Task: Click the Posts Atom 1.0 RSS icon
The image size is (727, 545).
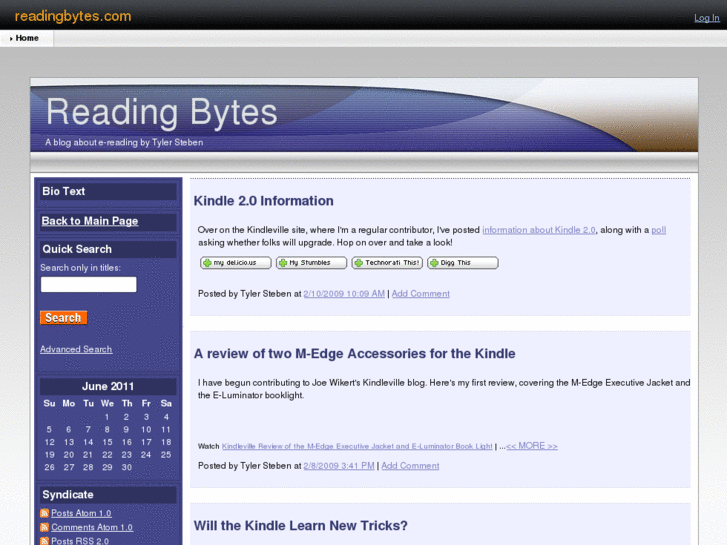Action: click(45, 513)
